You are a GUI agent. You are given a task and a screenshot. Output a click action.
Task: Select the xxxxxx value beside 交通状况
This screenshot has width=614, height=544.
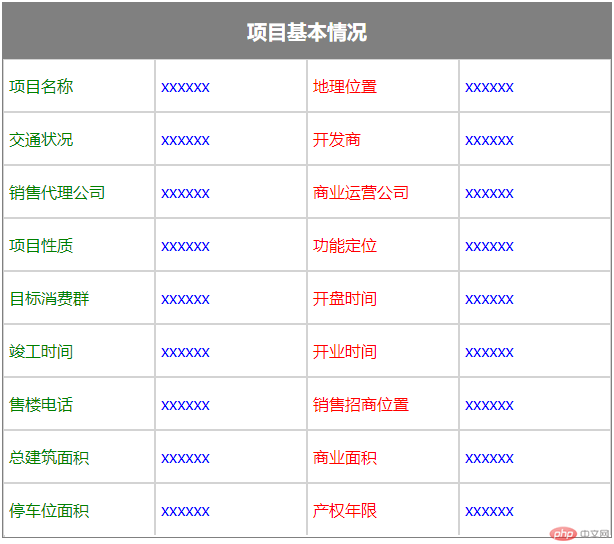186,141
